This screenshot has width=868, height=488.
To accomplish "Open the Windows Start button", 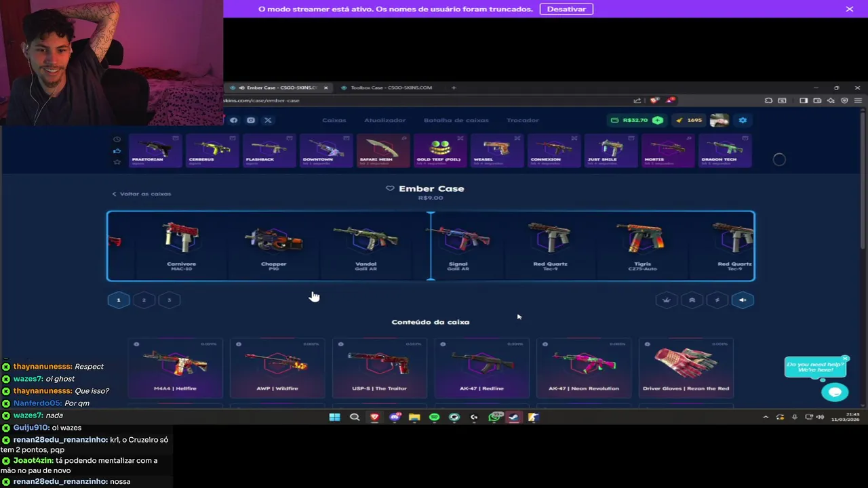I will (334, 417).
